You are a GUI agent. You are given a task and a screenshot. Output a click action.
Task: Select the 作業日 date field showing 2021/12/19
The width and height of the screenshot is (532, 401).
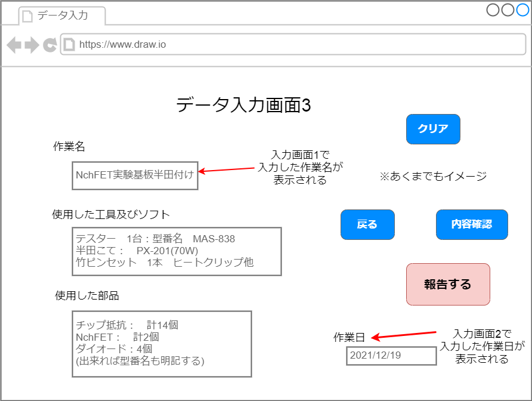click(x=391, y=356)
